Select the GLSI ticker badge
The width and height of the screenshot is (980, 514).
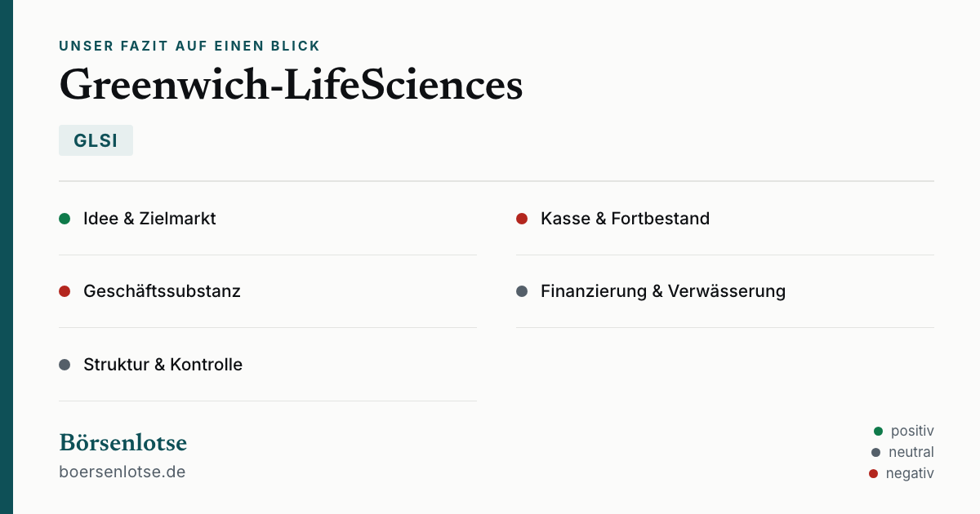96,140
